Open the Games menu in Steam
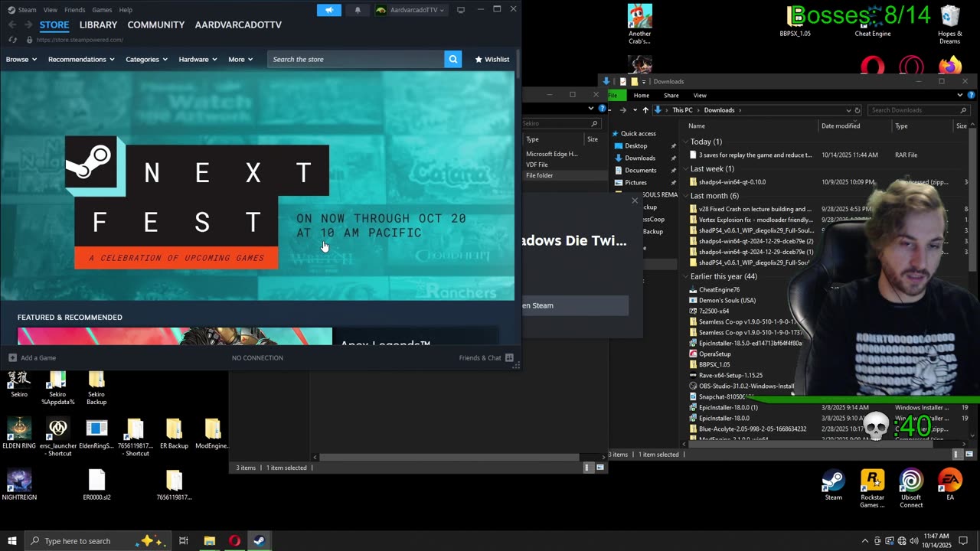Image resolution: width=980 pixels, height=551 pixels. click(x=102, y=10)
